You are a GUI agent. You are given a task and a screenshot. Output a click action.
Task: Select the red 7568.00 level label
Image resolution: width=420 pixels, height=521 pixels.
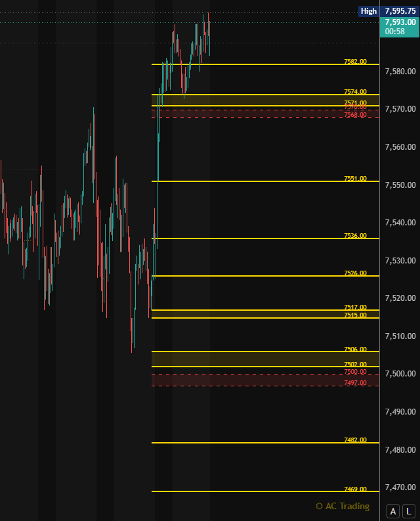[355, 115]
